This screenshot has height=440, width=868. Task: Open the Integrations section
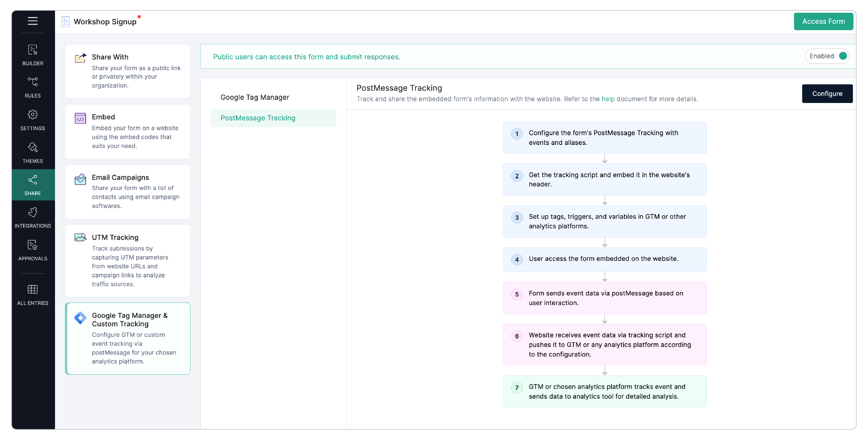point(33,217)
